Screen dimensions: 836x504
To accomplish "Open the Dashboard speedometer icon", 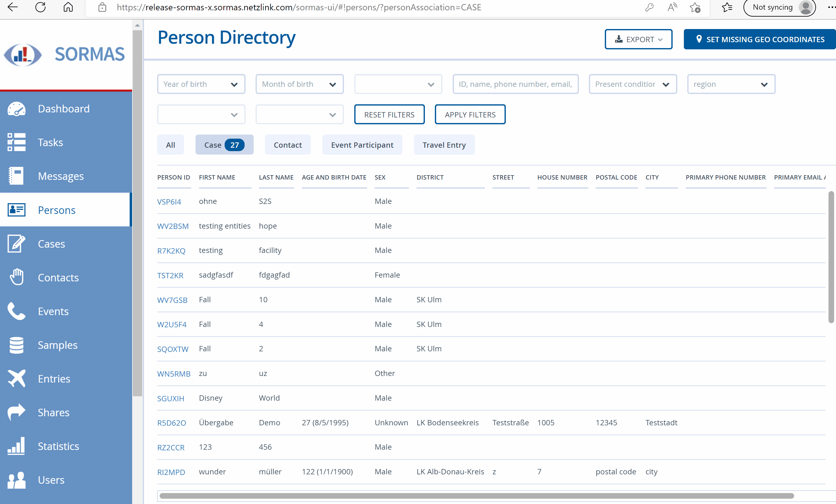I will 16,109.
